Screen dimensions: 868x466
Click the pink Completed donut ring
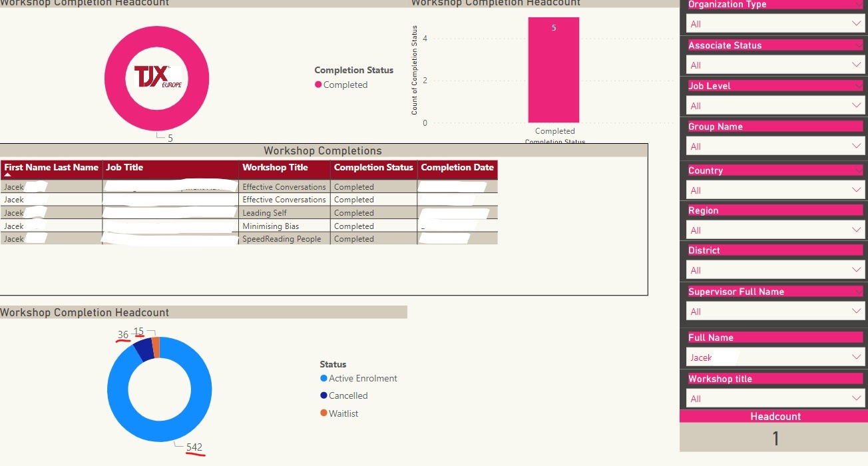pyautogui.click(x=114, y=79)
